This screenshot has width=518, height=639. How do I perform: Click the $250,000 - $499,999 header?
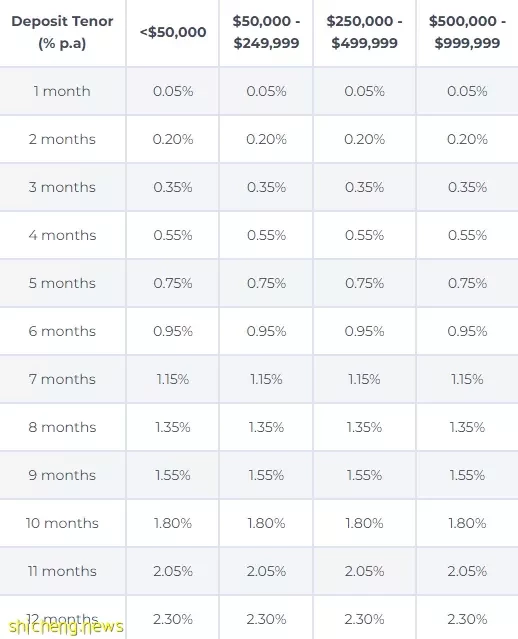(364, 32)
